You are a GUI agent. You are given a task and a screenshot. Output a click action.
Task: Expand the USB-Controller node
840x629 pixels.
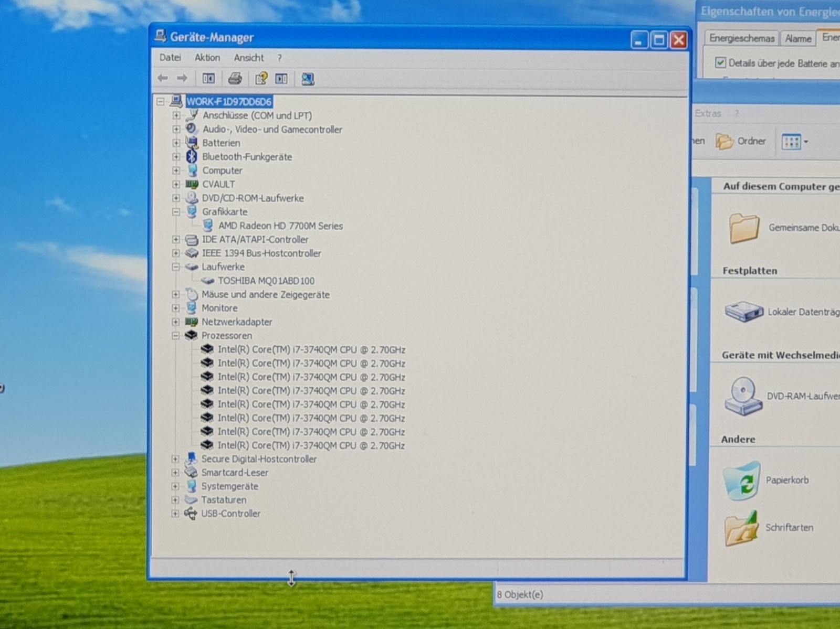click(175, 514)
